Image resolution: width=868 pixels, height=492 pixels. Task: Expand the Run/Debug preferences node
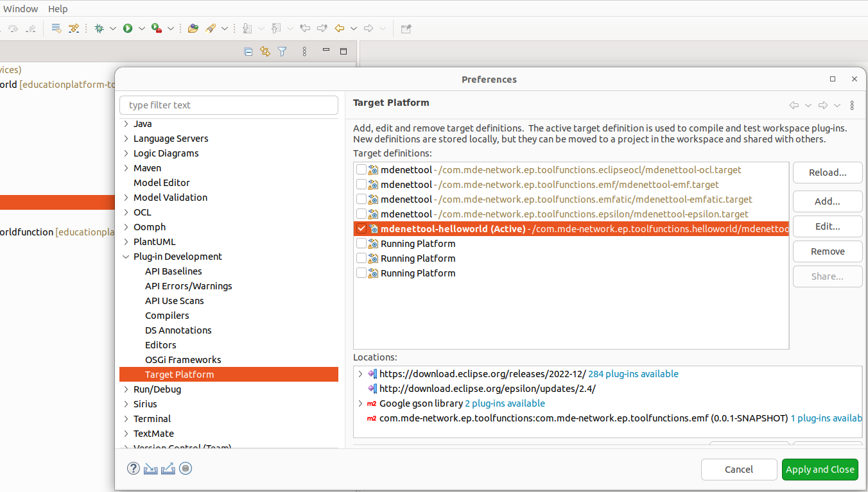[x=126, y=389]
